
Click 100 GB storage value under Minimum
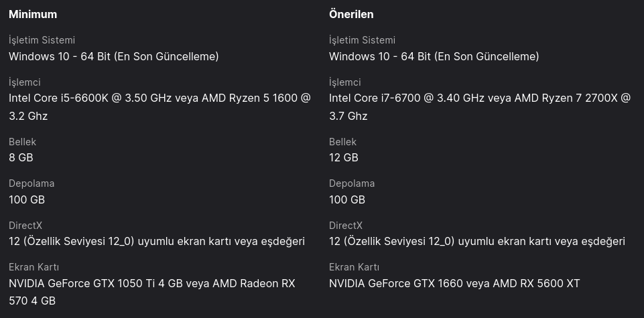coord(27,200)
